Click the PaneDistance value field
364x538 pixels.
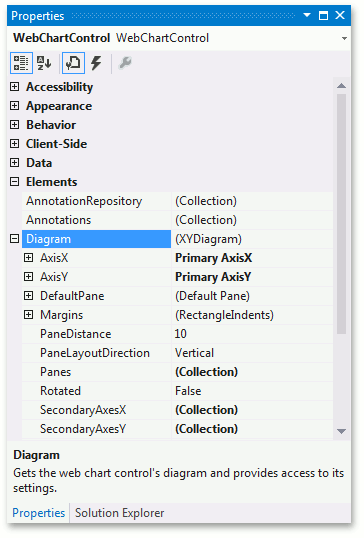pyautogui.click(x=252, y=334)
